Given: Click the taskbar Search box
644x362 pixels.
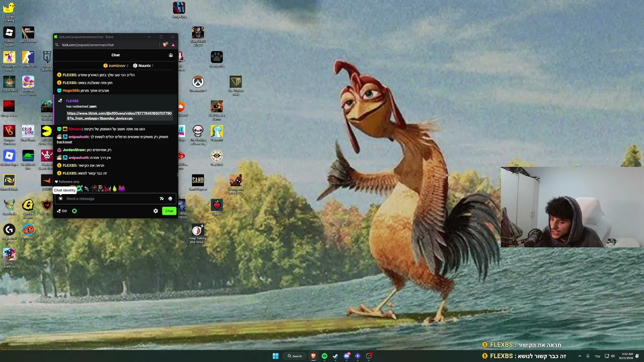Looking at the screenshot, I should 294,356.
